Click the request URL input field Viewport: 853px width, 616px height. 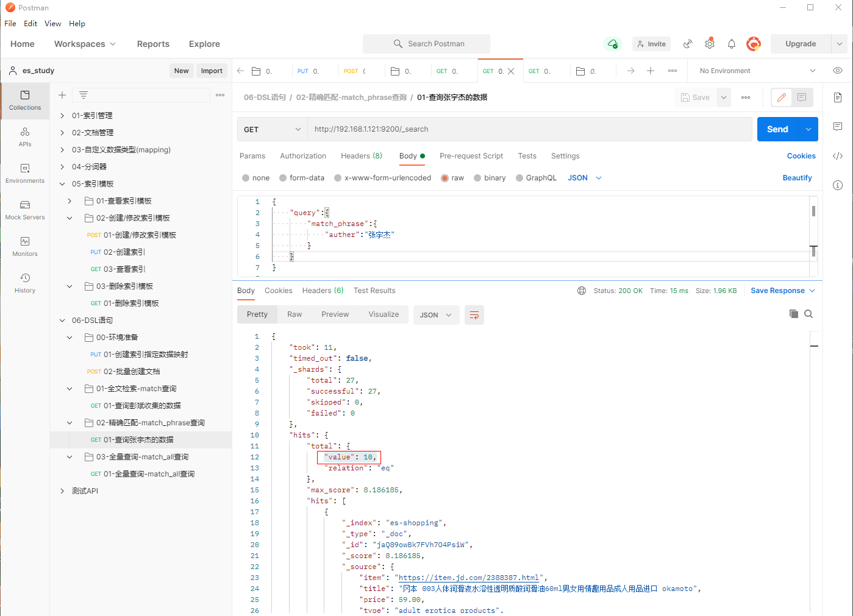coord(529,129)
